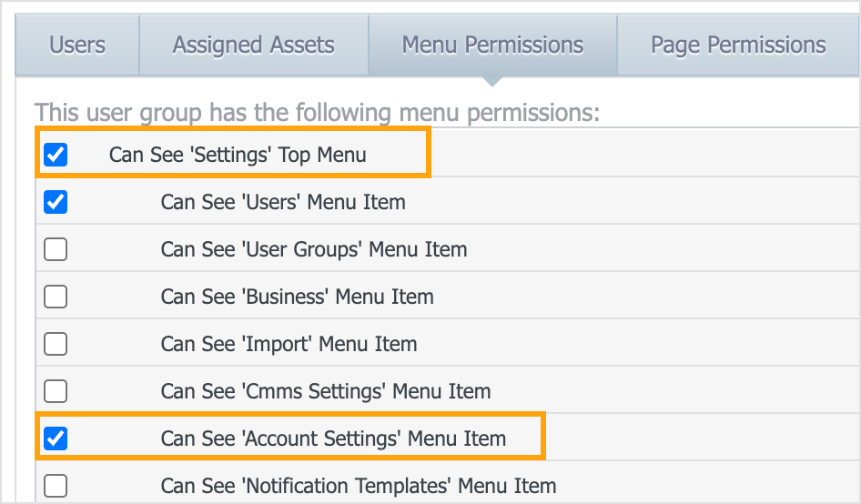The image size is (861, 504).
Task: Click the "Can See 'Notification Templates'" label text
Action: pos(359,486)
